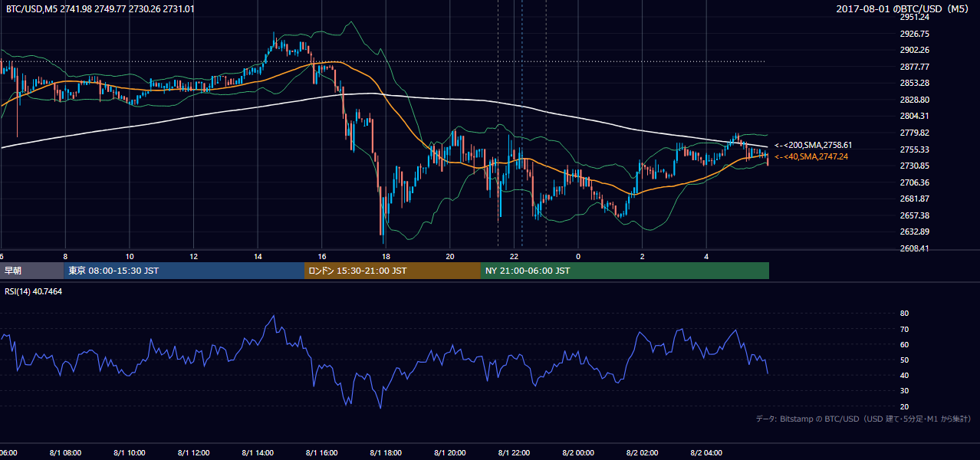Click hour tick 10 under price chart

coord(130,256)
